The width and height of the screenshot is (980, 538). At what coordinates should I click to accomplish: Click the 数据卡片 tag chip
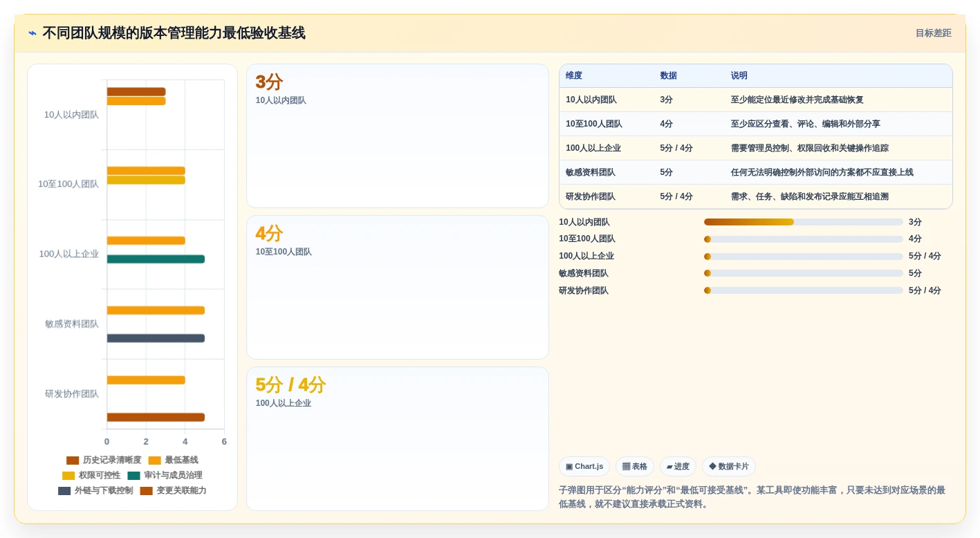coord(729,467)
